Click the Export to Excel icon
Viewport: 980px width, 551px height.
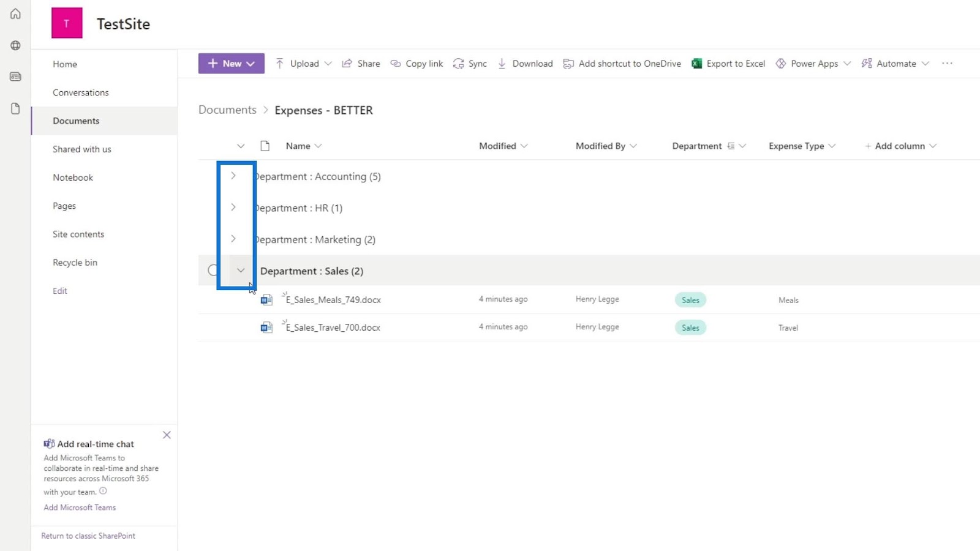point(696,64)
